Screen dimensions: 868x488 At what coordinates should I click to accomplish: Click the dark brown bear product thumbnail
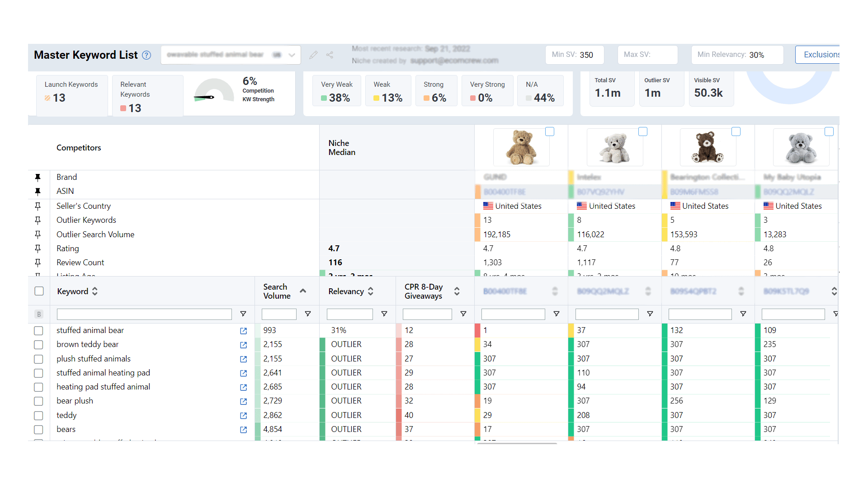click(708, 147)
